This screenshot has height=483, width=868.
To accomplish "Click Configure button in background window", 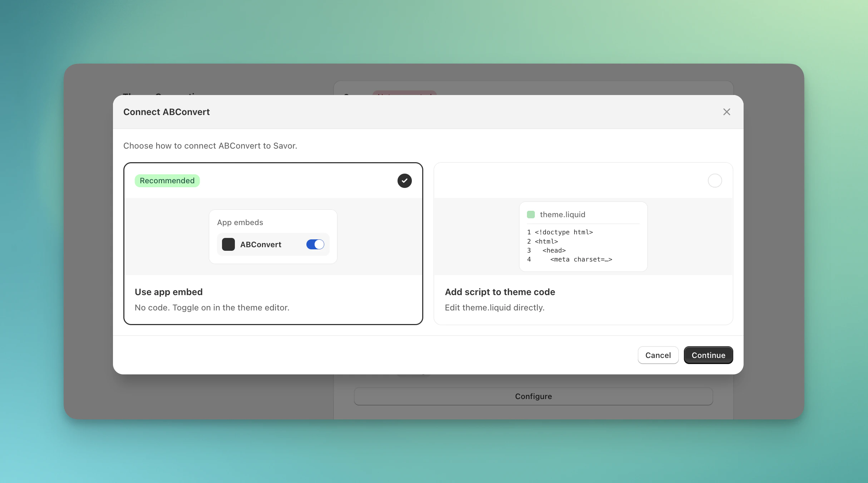I will click(x=533, y=396).
